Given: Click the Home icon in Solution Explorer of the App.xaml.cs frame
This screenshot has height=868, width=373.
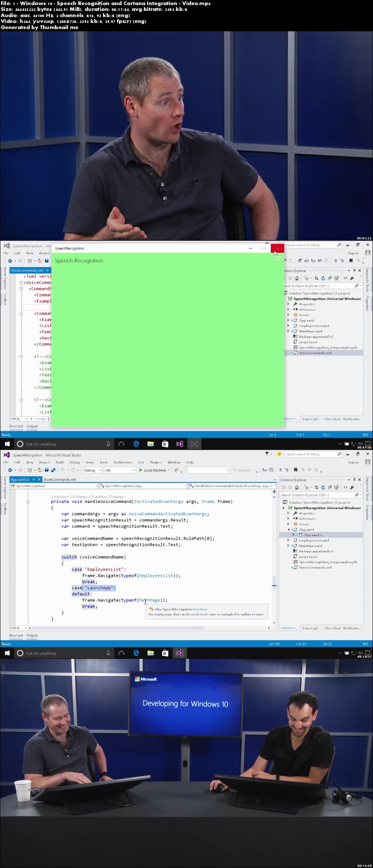Looking at the screenshot, I should [x=297, y=487].
